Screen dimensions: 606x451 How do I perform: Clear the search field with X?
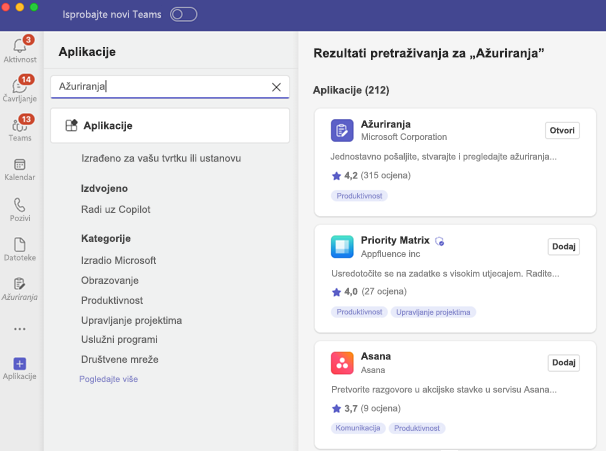[276, 87]
